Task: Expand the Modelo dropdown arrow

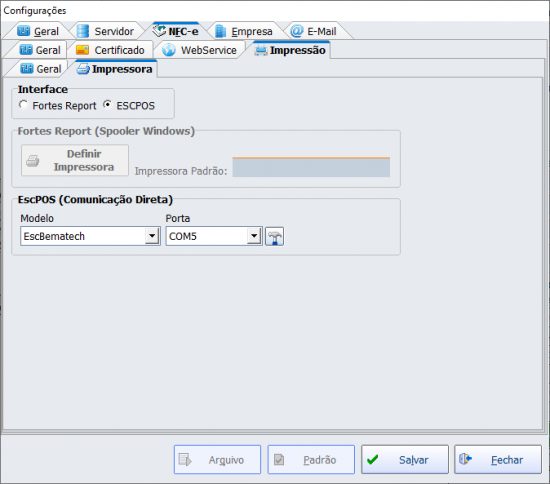Action: pos(152,236)
